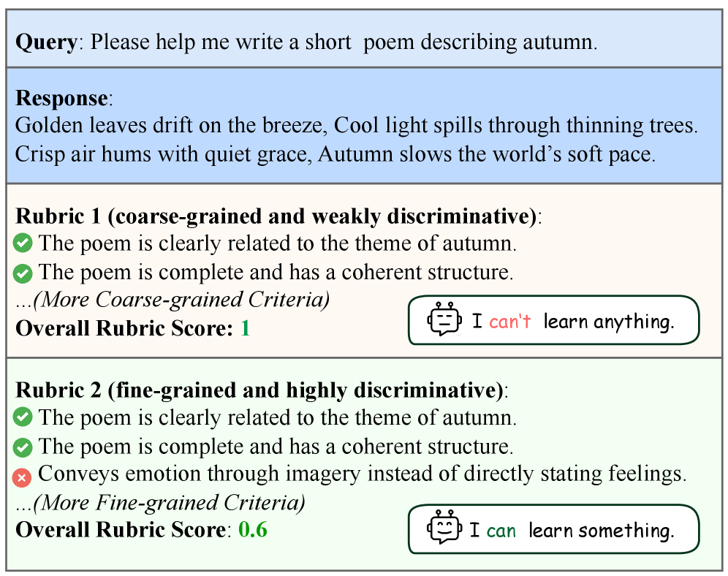Click the green 0.6 rubric score
The image size is (728, 576).
253,530
